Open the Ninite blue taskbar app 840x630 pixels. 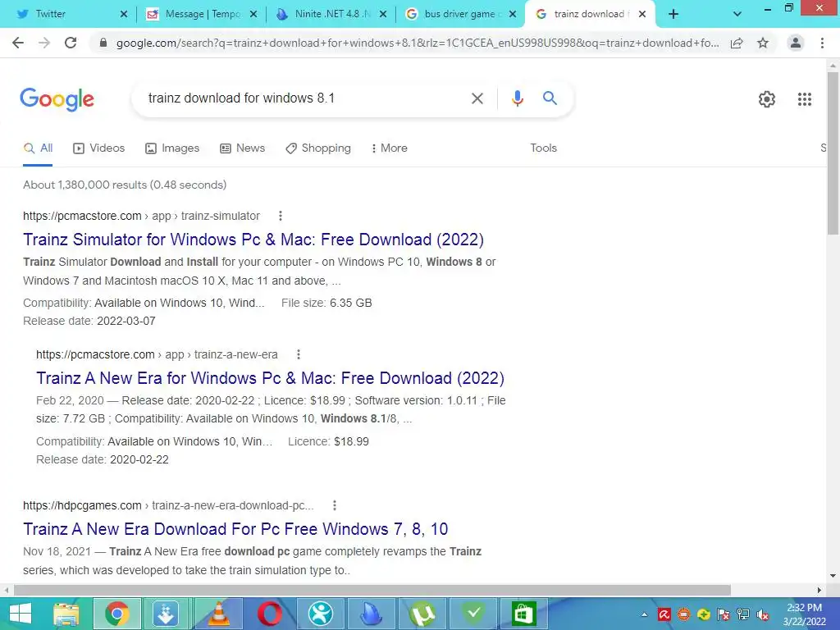coord(372,614)
